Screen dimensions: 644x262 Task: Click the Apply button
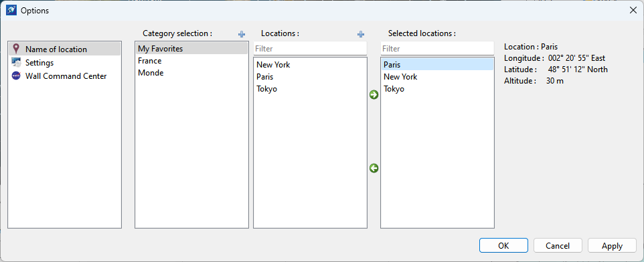[613, 245]
